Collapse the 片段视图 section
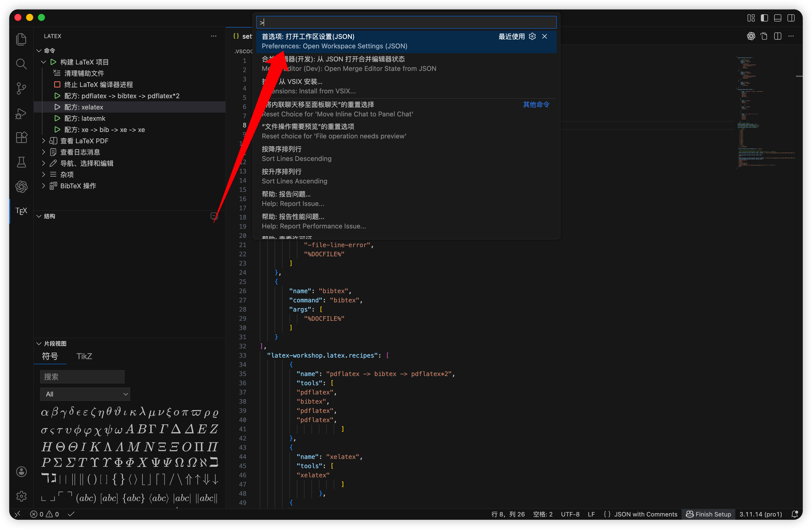Screen dimensions: 812x529 39,344
